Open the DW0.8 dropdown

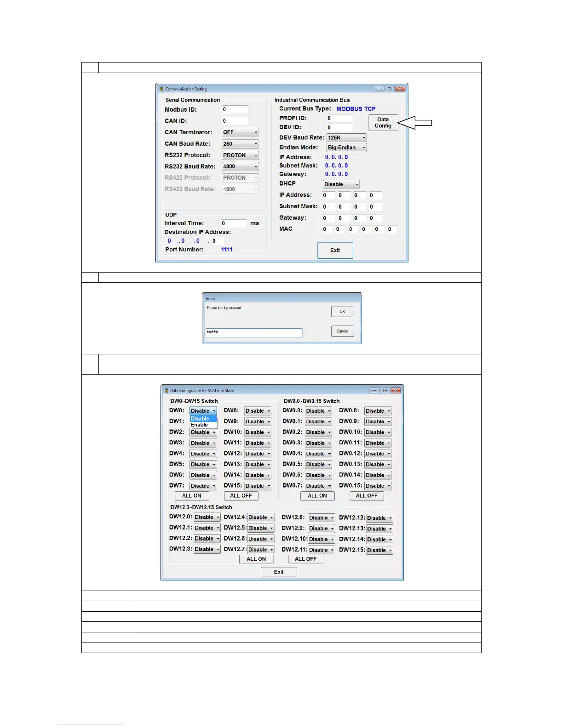[378, 411]
